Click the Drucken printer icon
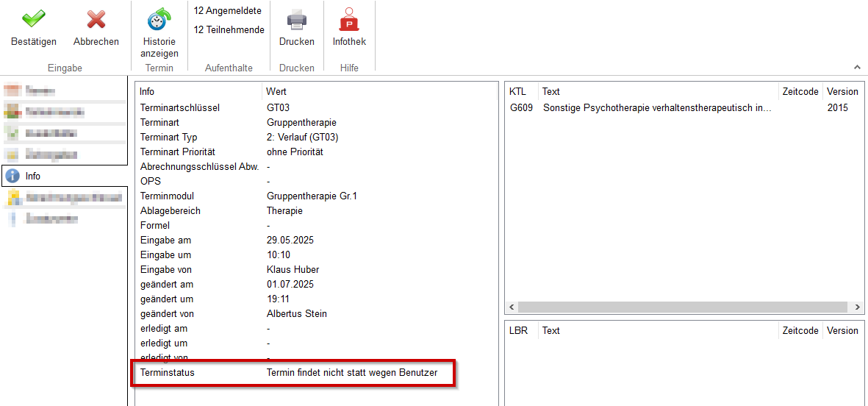 296,20
